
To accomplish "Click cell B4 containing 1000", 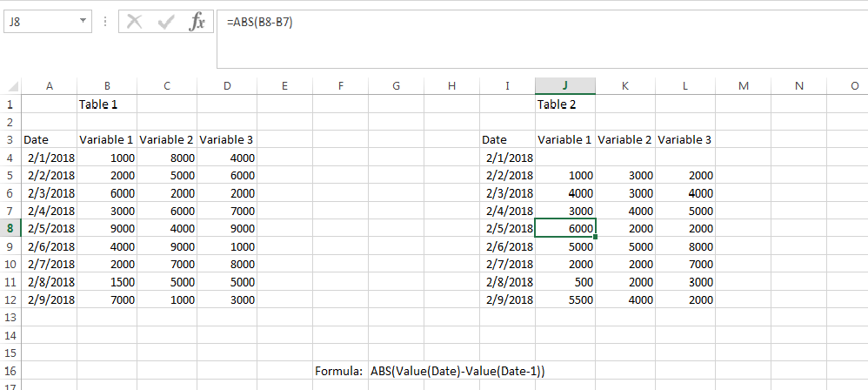I will 107,158.
